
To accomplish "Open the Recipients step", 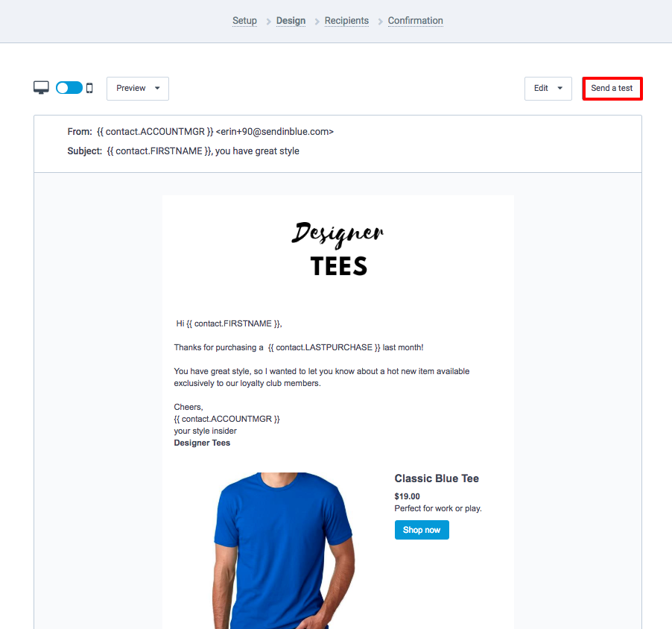I will pos(346,21).
